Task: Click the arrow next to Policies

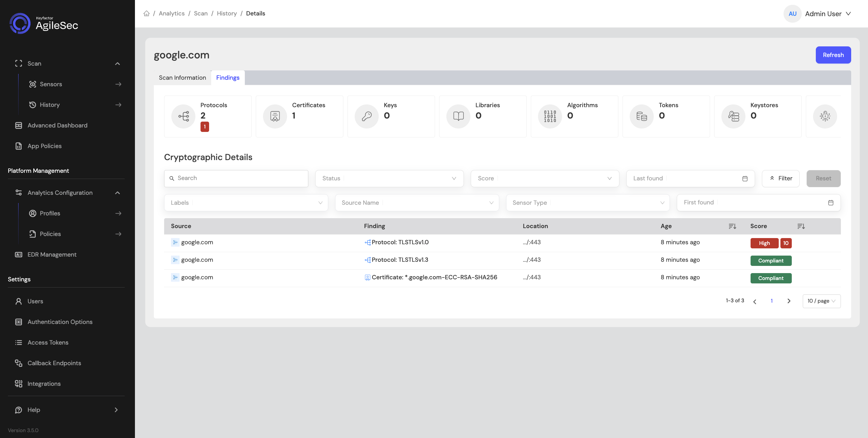Action: pos(118,234)
